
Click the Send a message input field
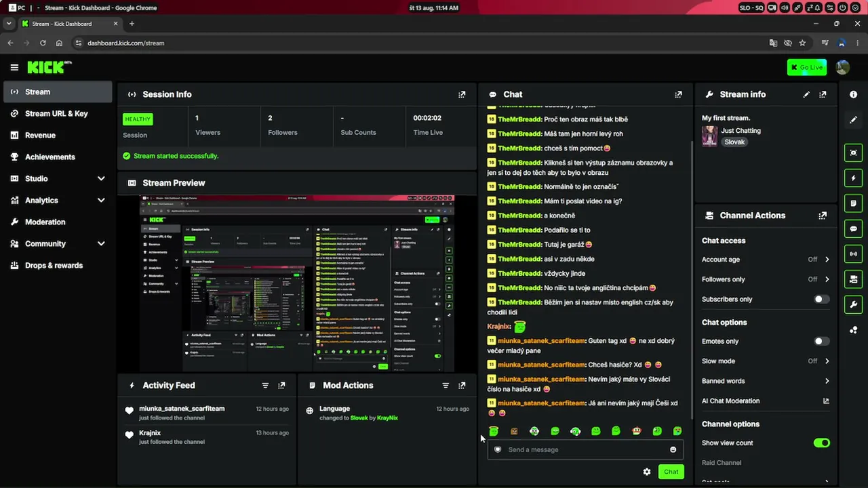(585, 449)
